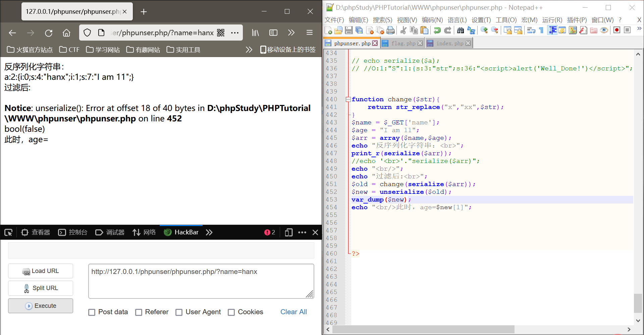Reload the Firefox page

tap(49, 33)
